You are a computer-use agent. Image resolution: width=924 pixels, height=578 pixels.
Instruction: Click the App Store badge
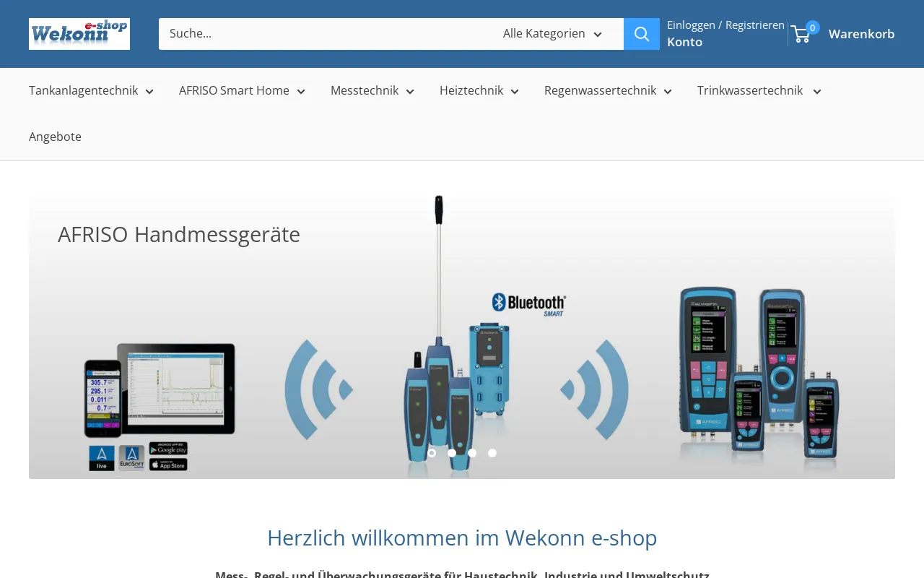point(168,464)
